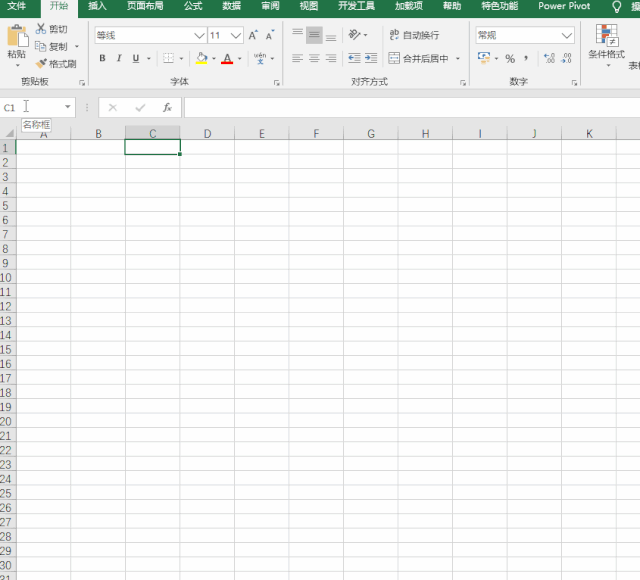Image resolution: width=640 pixels, height=580 pixels.
Task: Apply the red font color A
Action: [x=227, y=58]
